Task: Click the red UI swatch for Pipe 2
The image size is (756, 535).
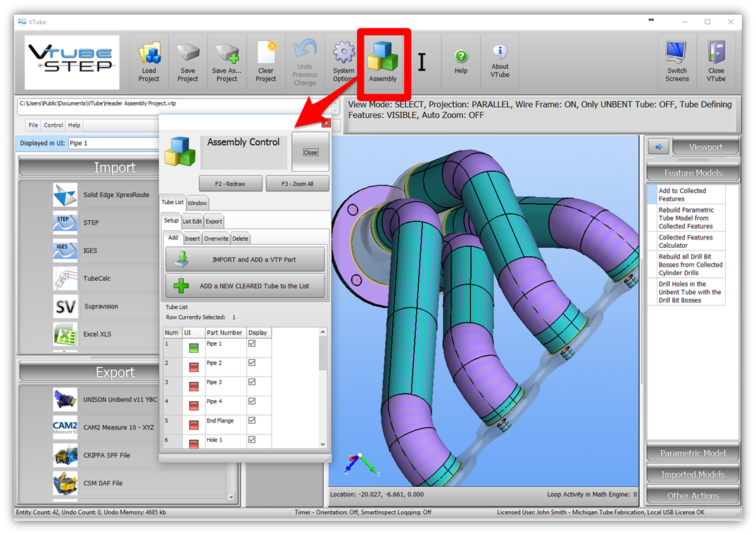Action: coord(192,367)
